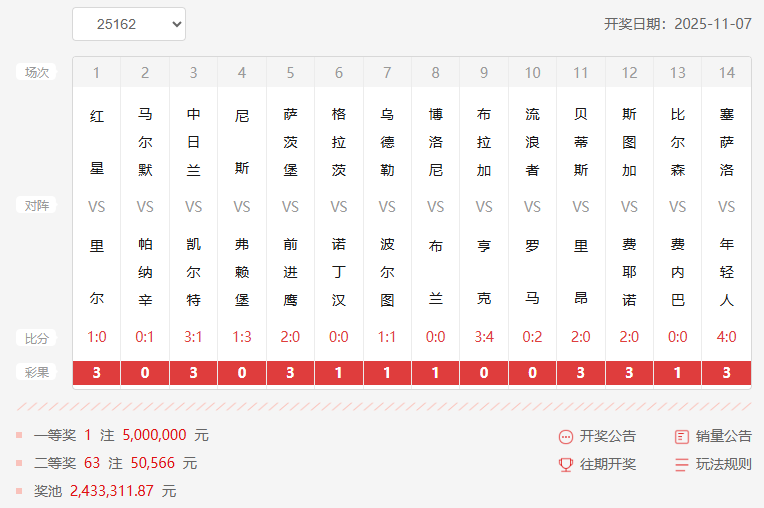Click the score 0:2 in match 10
Viewport: 764px width, 508px height.
pos(532,337)
